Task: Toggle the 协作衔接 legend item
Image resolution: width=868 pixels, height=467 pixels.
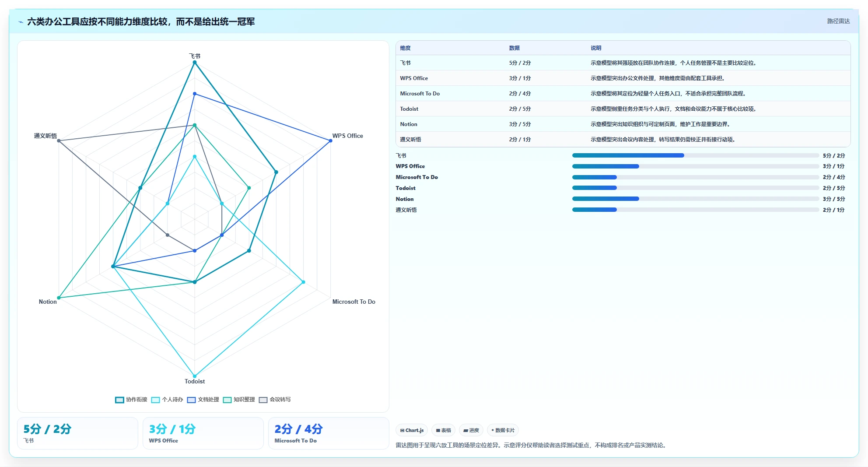Action: point(131,400)
